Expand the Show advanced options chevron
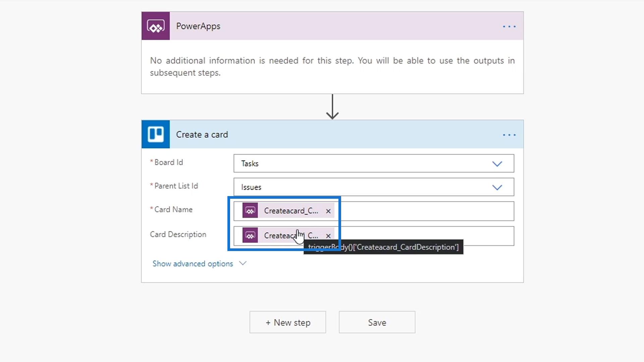 [243, 263]
